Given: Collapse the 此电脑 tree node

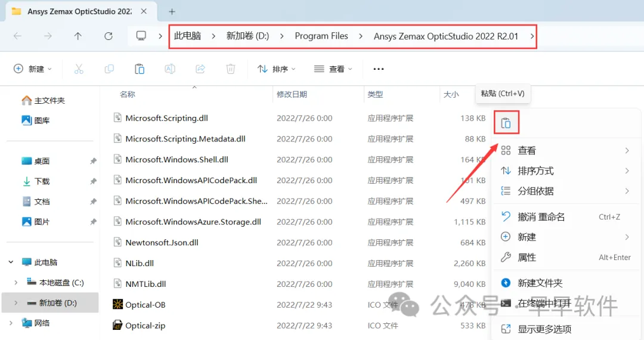Looking at the screenshot, I should tap(11, 262).
